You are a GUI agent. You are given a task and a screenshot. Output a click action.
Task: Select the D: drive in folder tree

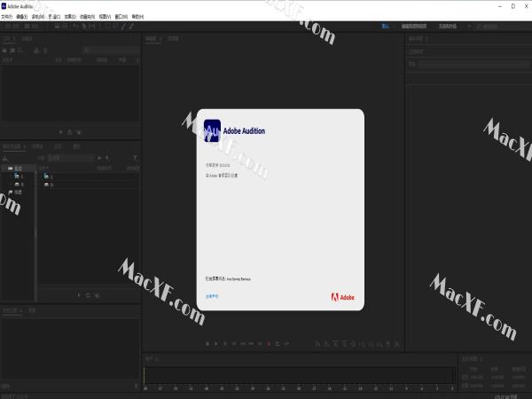19,184
